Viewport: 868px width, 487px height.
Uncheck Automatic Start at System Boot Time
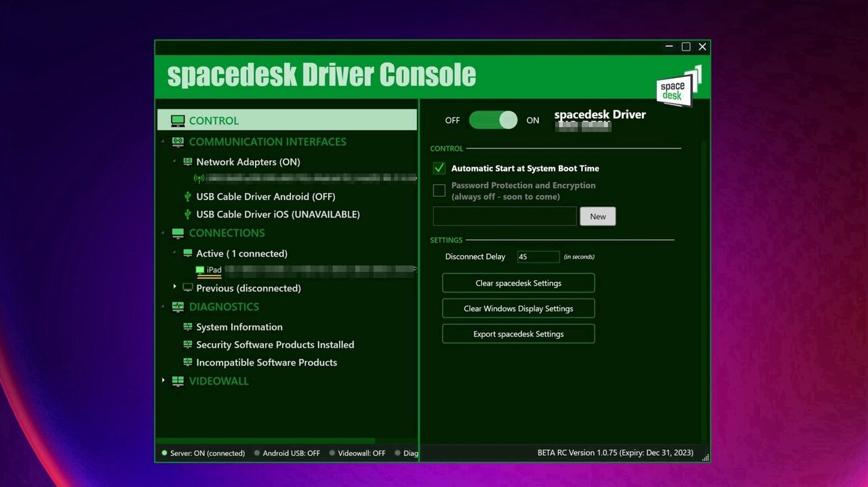tap(439, 168)
